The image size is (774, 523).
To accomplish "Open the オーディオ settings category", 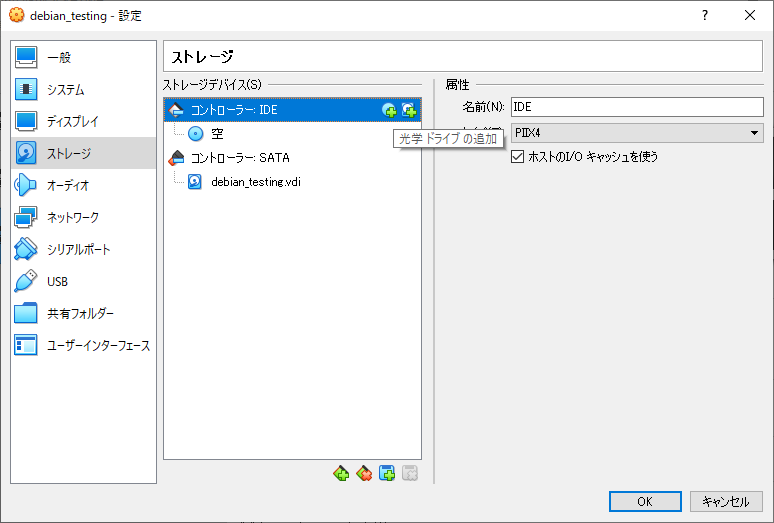I will pos(83,186).
